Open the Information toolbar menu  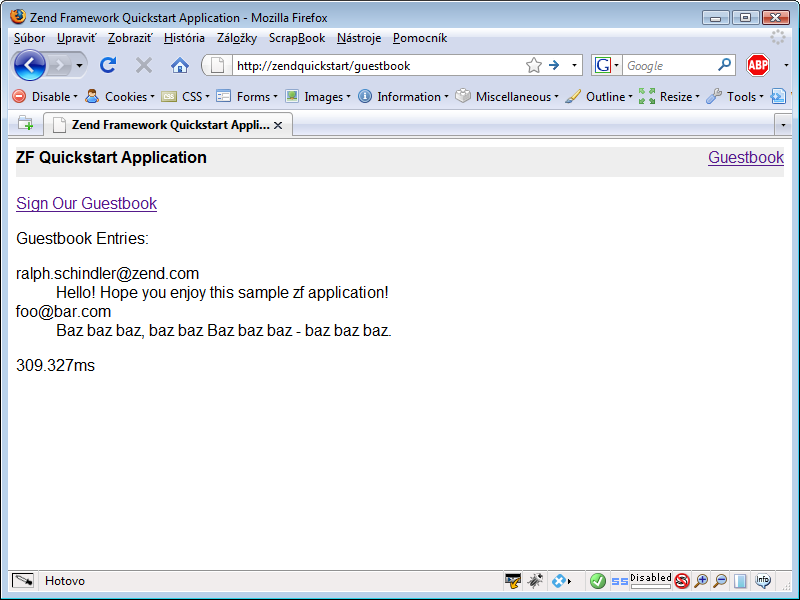(x=403, y=96)
